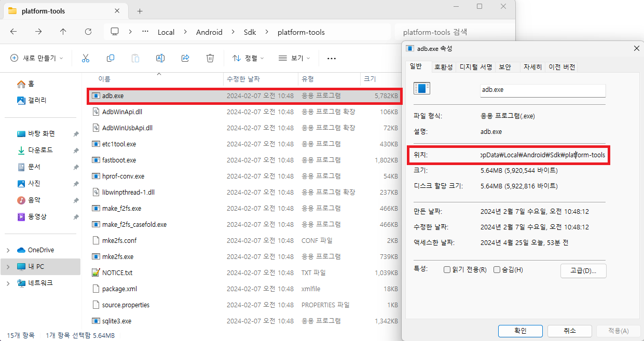This screenshot has width=644, height=341.
Task: Expand the 보기 view options dropdown
Action: tap(294, 58)
